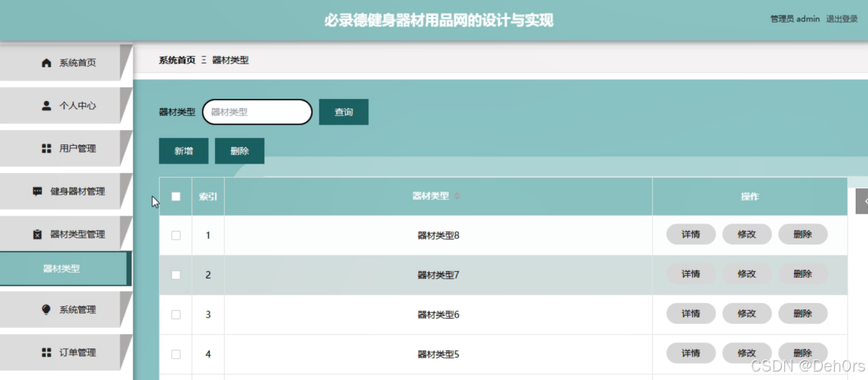The height and width of the screenshot is (380, 868).
Task: View 详情 for 器材类型7
Action: click(691, 274)
